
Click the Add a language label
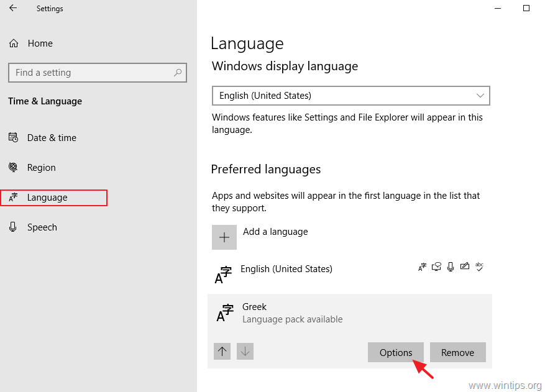(275, 232)
